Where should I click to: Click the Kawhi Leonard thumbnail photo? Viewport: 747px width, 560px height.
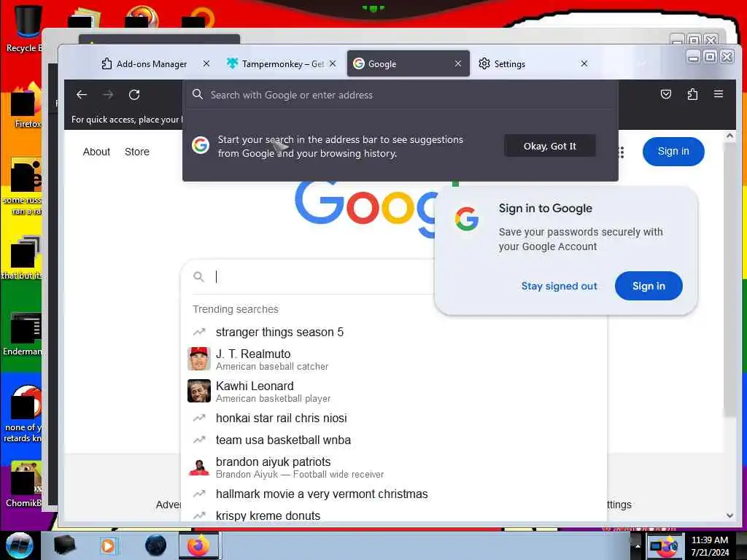[199, 391]
